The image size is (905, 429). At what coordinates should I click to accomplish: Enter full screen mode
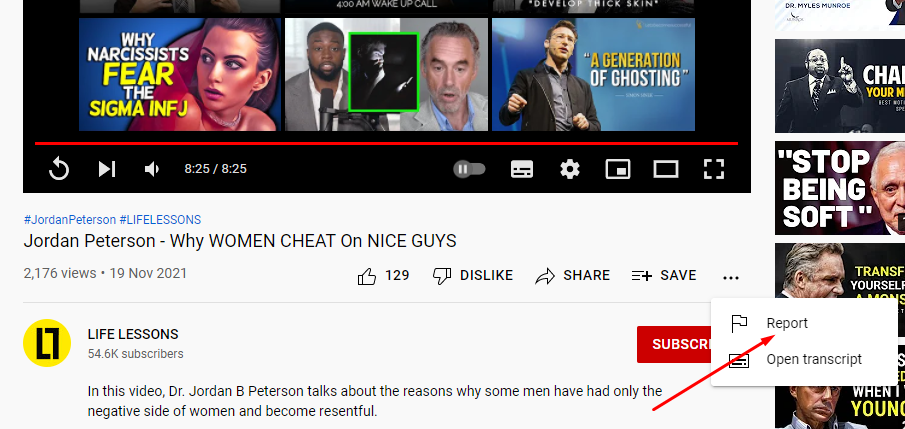[x=714, y=169]
